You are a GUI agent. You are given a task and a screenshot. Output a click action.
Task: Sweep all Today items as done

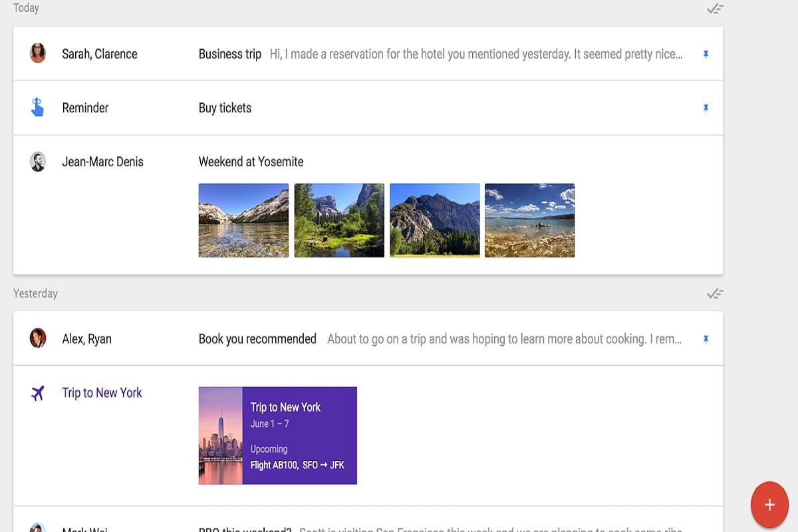click(714, 9)
